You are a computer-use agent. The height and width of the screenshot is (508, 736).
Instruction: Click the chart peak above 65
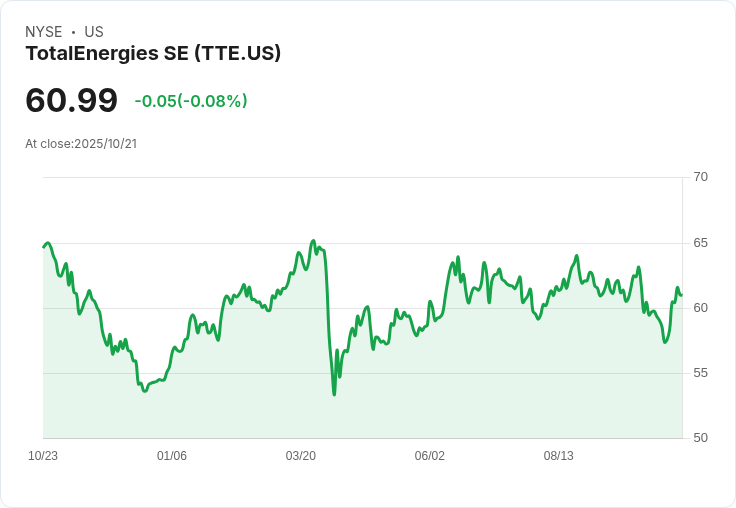tap(313, 241)
